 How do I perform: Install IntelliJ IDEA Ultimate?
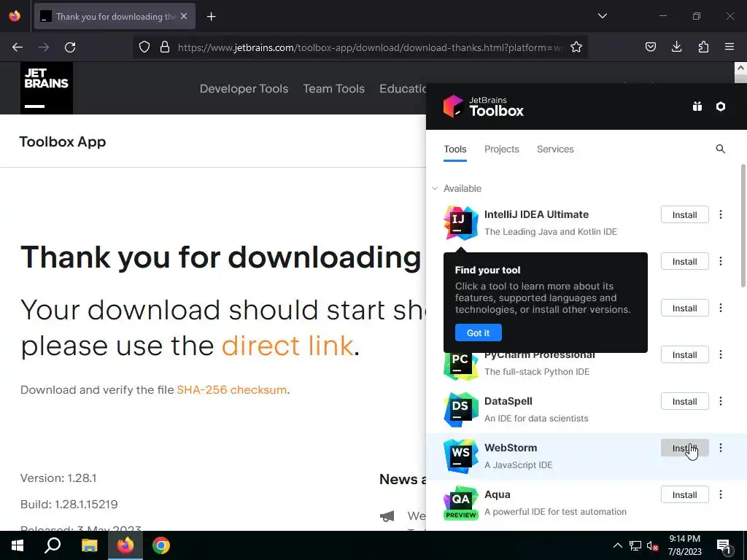click(x=684, y=215)
